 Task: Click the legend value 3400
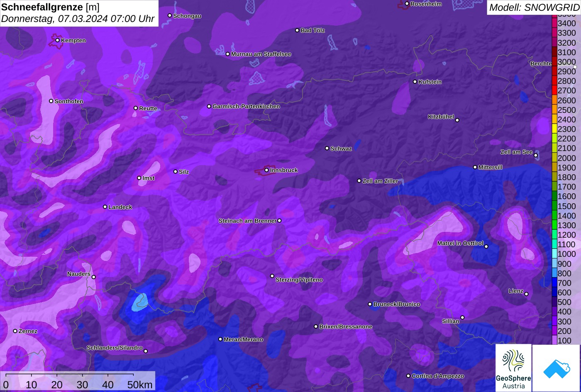point(566,24)
